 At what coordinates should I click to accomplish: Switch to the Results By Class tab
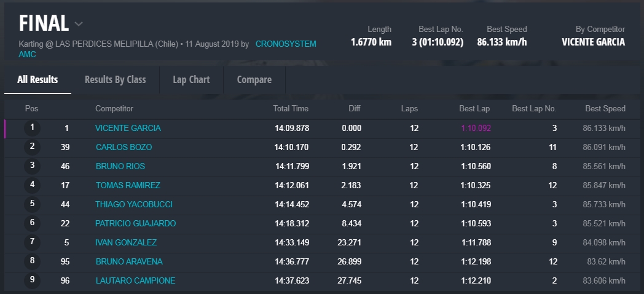pos(115,79)
